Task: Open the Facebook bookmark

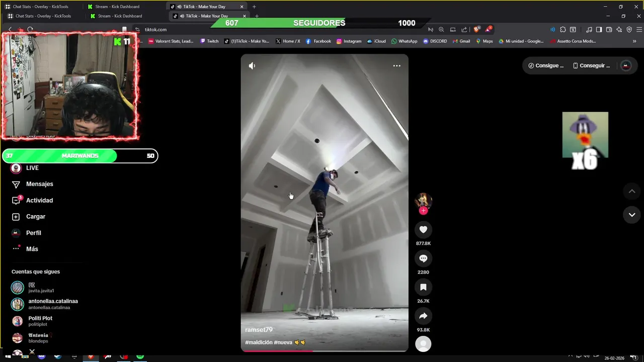Action: click(318, 41)
